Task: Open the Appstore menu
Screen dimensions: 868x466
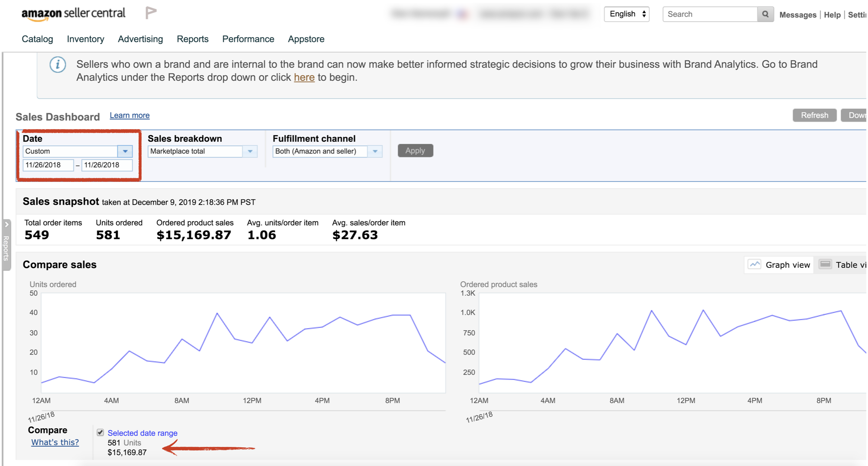Action: tap(306, 39)
